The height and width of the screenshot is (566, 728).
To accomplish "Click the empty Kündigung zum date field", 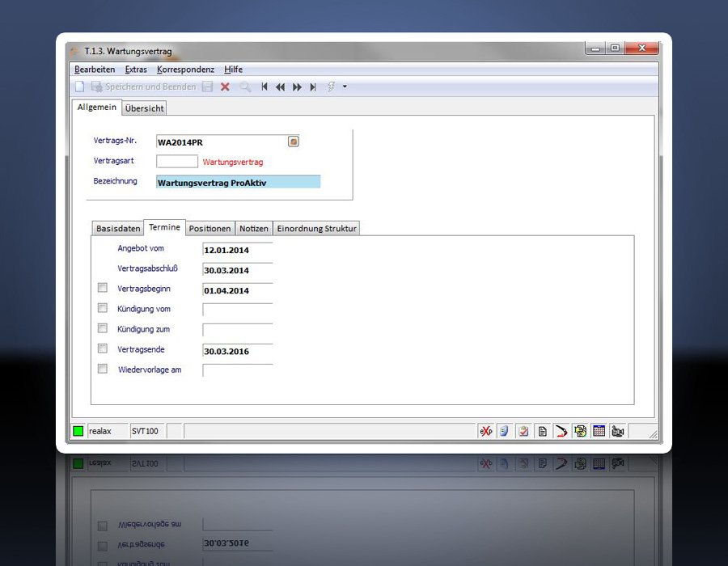I will 238,331.
